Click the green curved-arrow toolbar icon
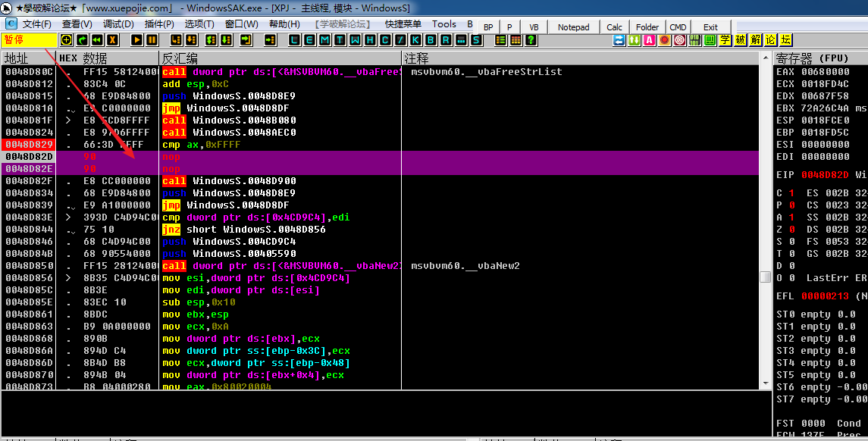 click(x=82, y=40)
